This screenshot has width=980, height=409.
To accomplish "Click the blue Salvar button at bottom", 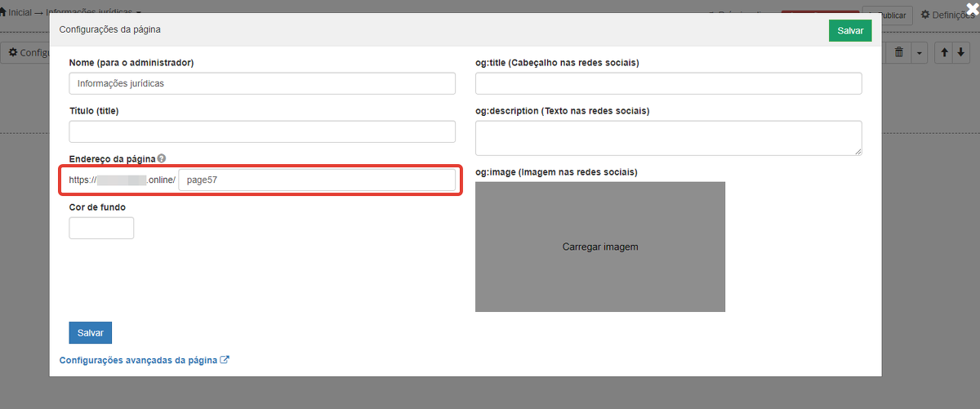I will coord(90,333).
